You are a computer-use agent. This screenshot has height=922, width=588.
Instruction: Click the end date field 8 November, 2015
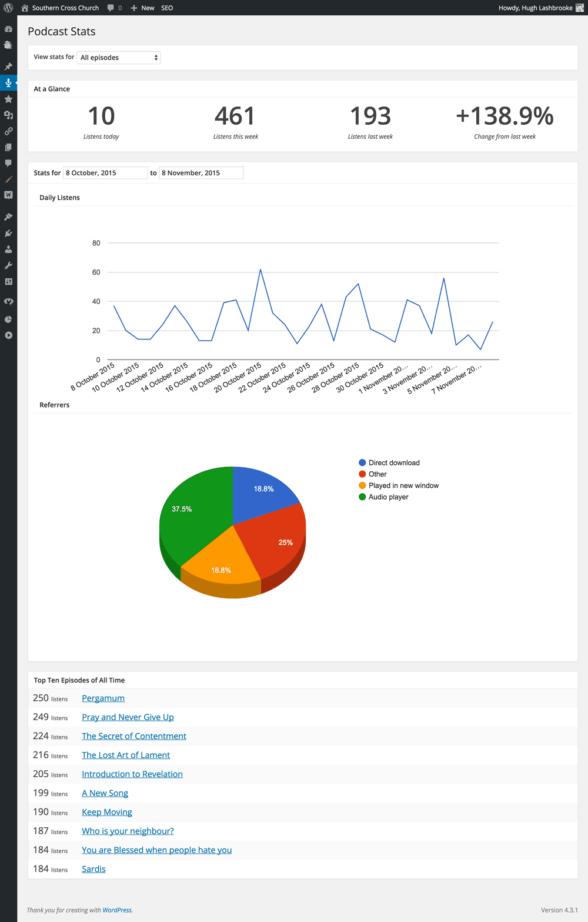(x=201, y=173)
